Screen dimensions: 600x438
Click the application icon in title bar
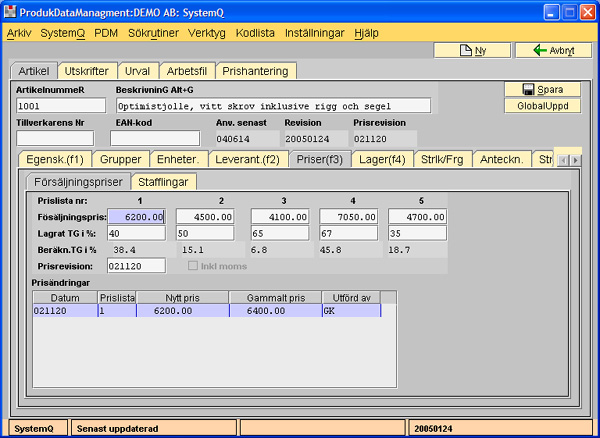[10, 12]
